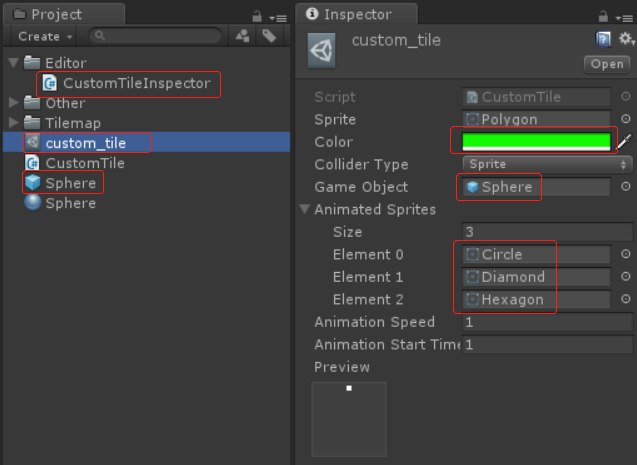The width and height of the screenshot is (637, 465).
Task: Select the CustomTileInspector script
Action: [x=136, y=83]
